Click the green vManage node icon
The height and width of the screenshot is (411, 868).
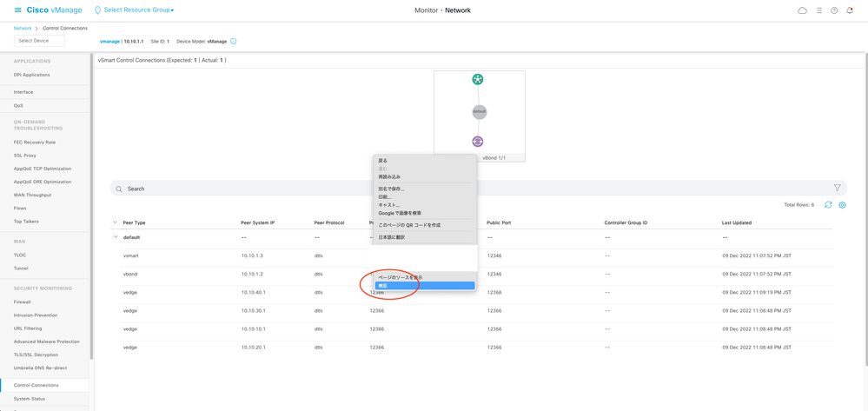point(478,79)
